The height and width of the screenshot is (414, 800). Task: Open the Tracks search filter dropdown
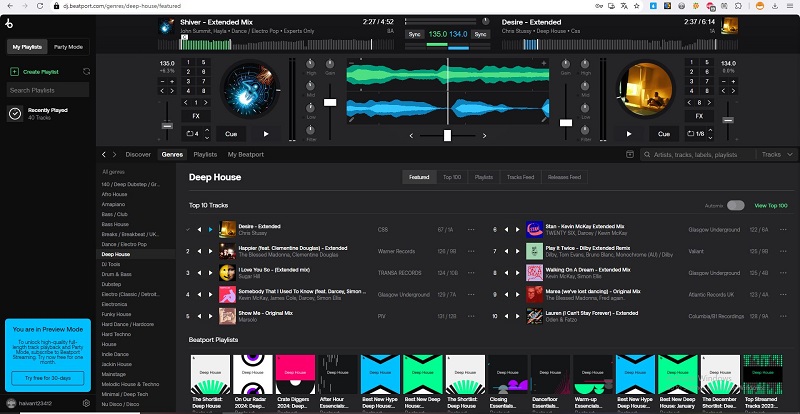point(777,154)
